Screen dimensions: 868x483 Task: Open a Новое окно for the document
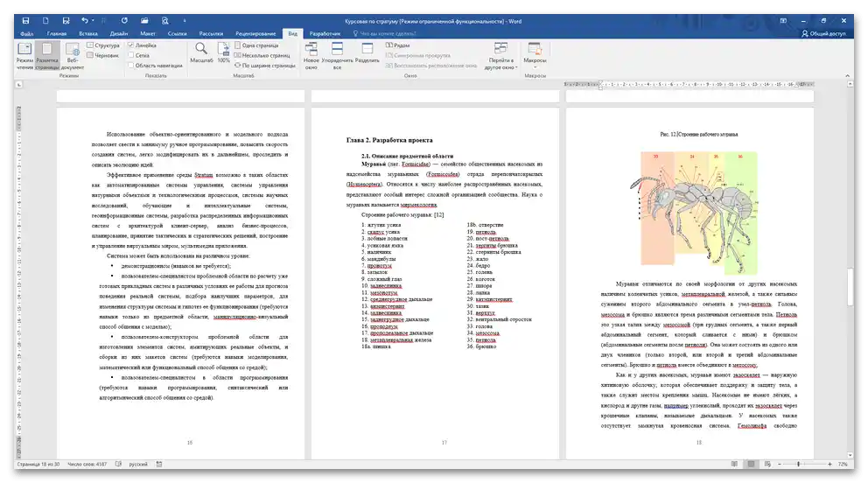coord(311,55)
